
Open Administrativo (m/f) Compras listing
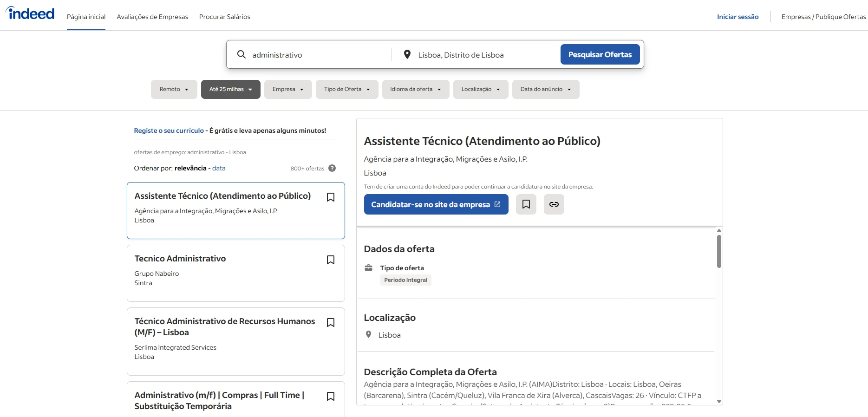[x=219, y=400]
